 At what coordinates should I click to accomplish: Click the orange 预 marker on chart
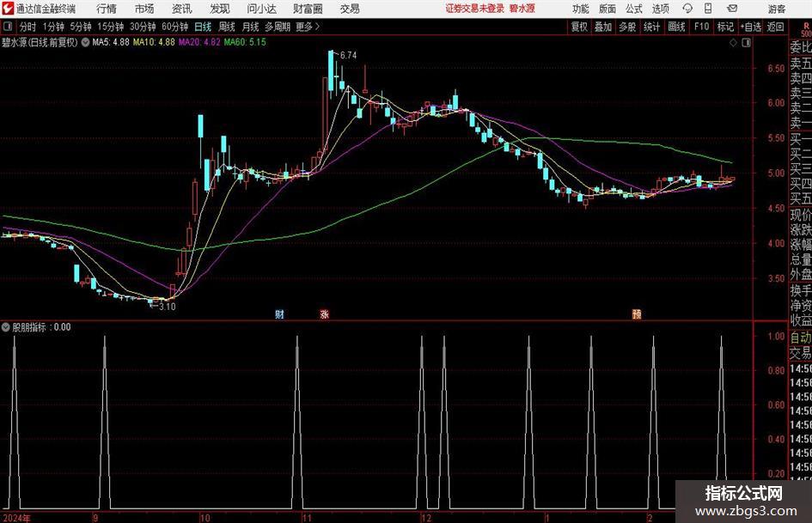(x=637, y=314)
